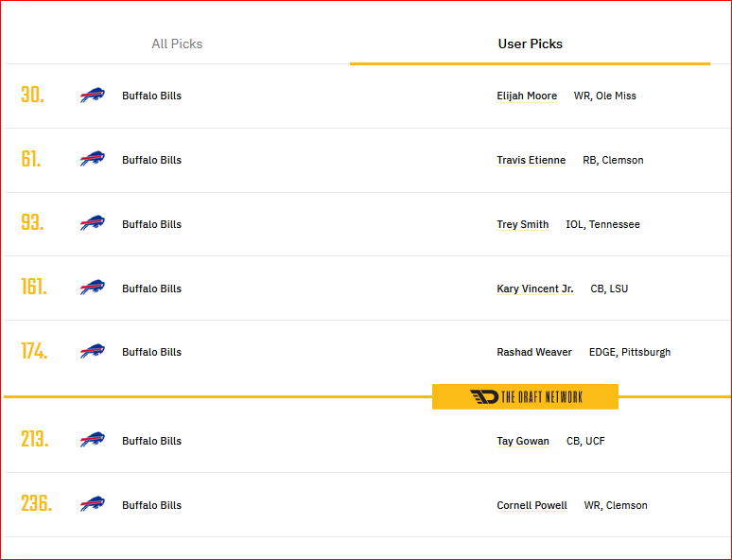Open Elijah Moore player link
The width and height of the screenshot is (732, 560).
point(527,96)
